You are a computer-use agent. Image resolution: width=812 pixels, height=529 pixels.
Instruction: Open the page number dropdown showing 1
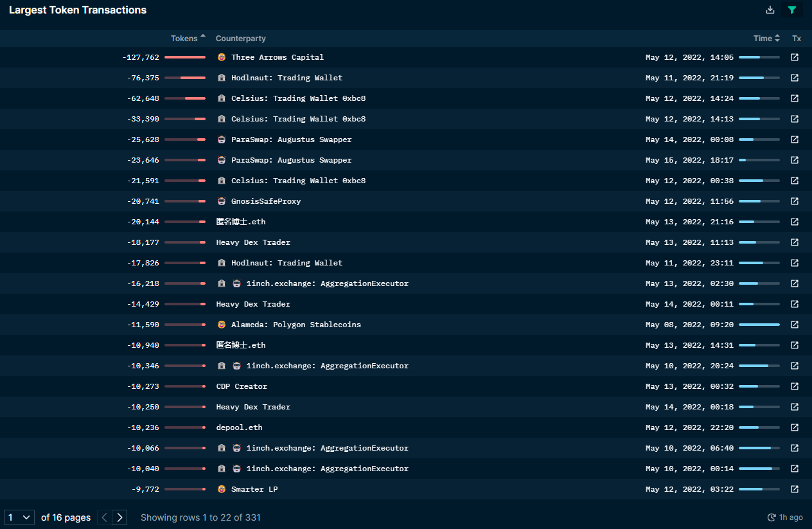coord(19,517)
